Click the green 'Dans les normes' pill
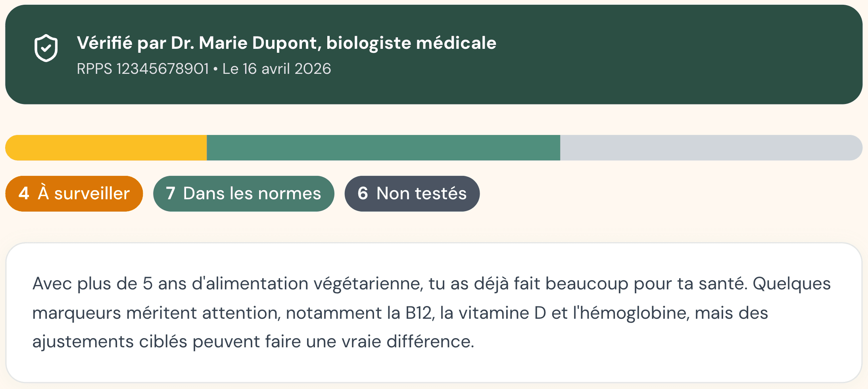868x389 pixels. tap(244, 193)
